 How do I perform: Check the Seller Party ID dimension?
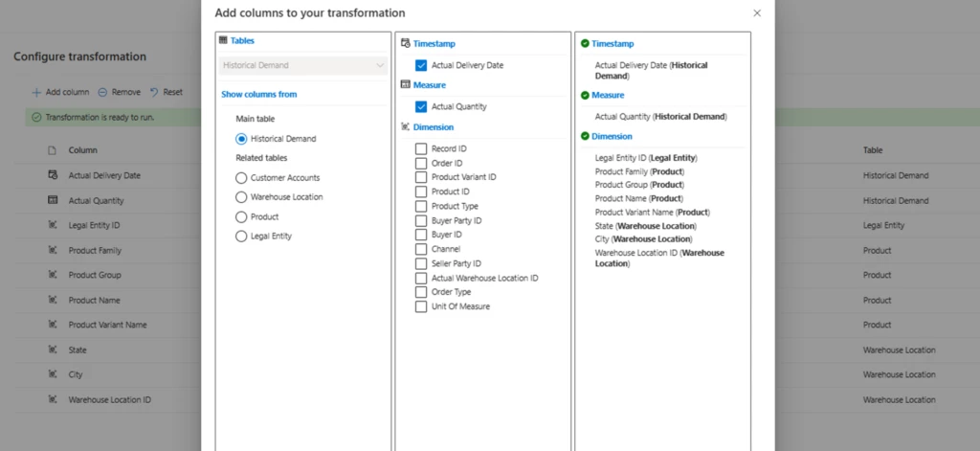tap(421, 263)
